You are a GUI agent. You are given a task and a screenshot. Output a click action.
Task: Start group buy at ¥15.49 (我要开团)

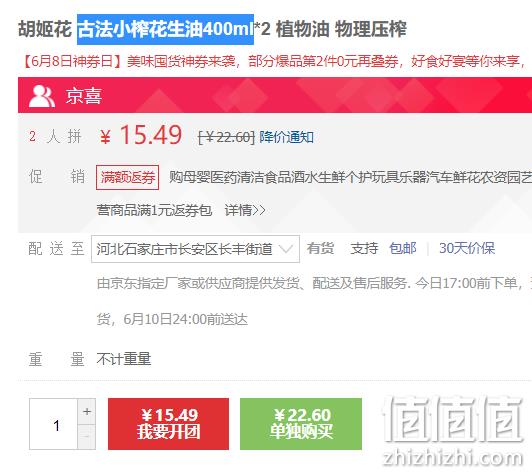168,424
